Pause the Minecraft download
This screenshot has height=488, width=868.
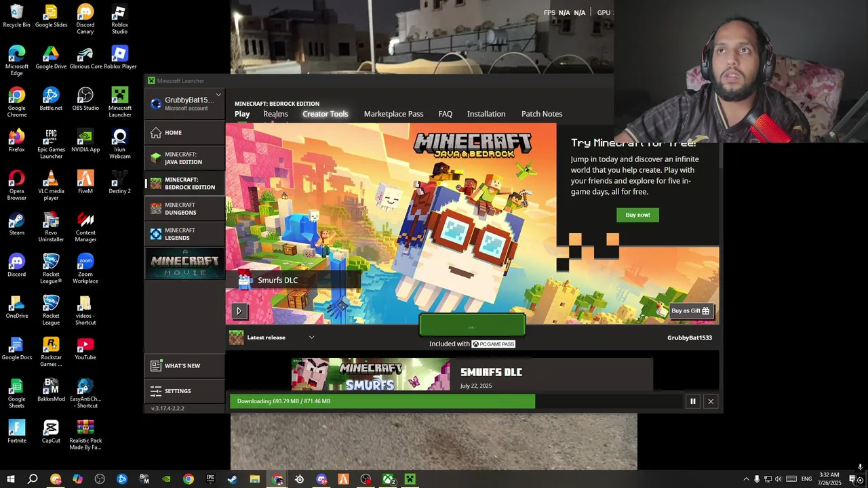pos(692,401)
